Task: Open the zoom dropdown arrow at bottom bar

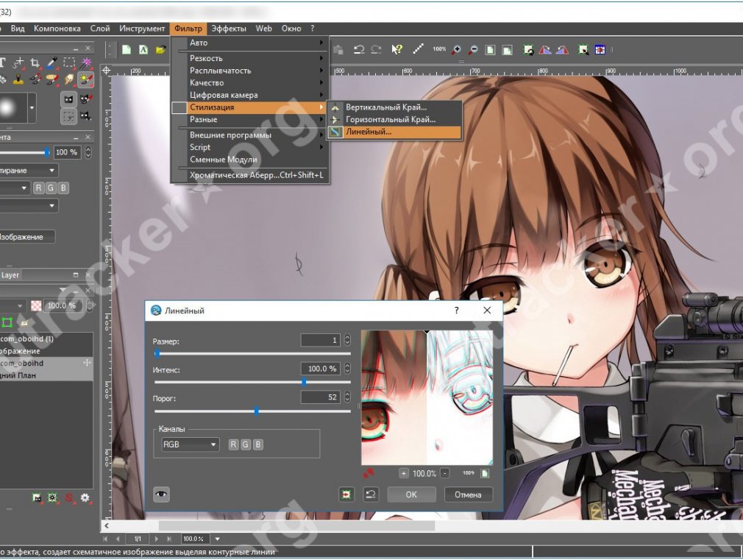Action: (x=218, y=539)
